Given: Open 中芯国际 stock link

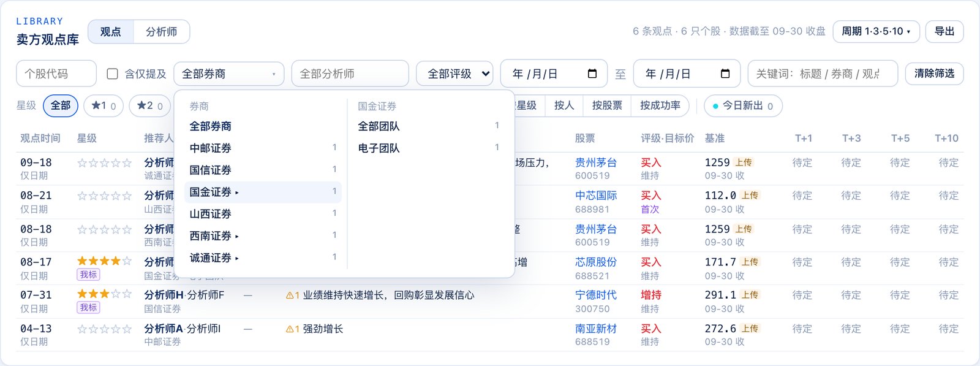Looking at the screenshot, I should click(x=596, y=196).
